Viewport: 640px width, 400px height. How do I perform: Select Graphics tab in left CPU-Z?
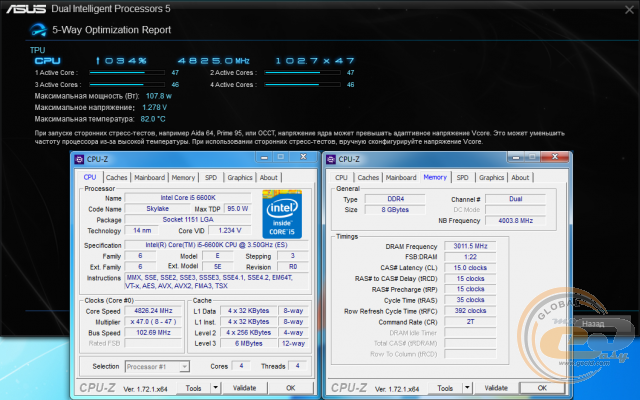point(240,178)
